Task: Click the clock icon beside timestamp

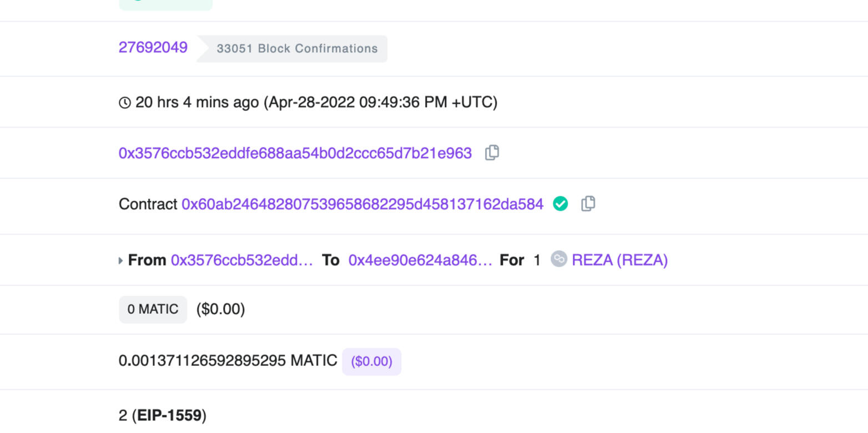Action: point(125,103)
